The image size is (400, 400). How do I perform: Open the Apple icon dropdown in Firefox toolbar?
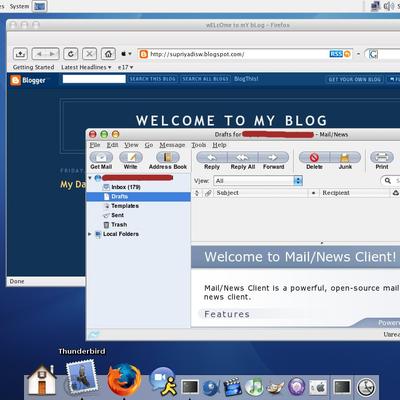(x=126, y=54)
